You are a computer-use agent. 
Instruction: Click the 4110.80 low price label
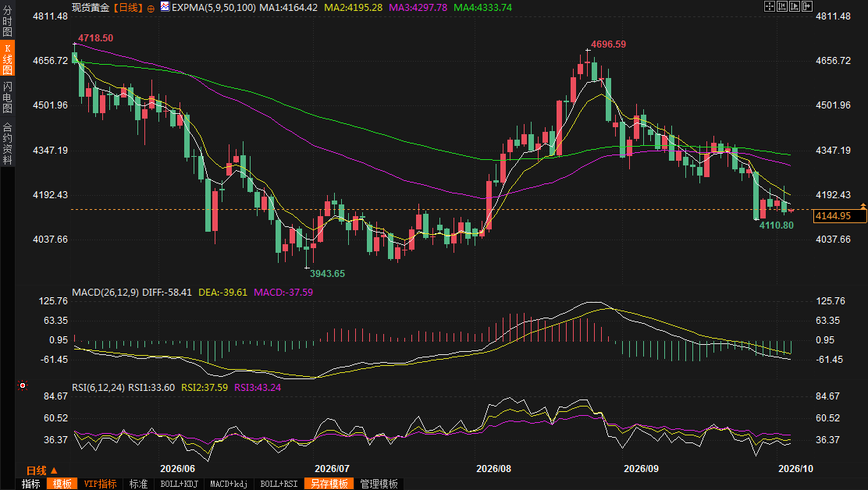(x=776, y=225)
